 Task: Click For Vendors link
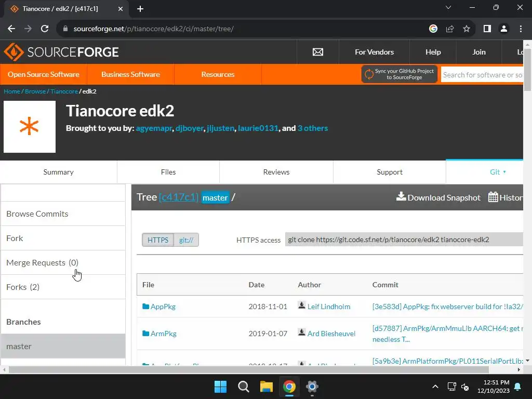[x=374, y=52]
